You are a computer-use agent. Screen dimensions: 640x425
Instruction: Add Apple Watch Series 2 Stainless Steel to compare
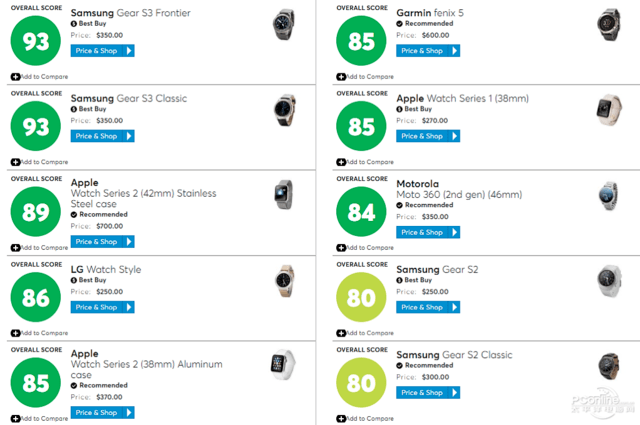pyautogui.click(x=15, y=248)
